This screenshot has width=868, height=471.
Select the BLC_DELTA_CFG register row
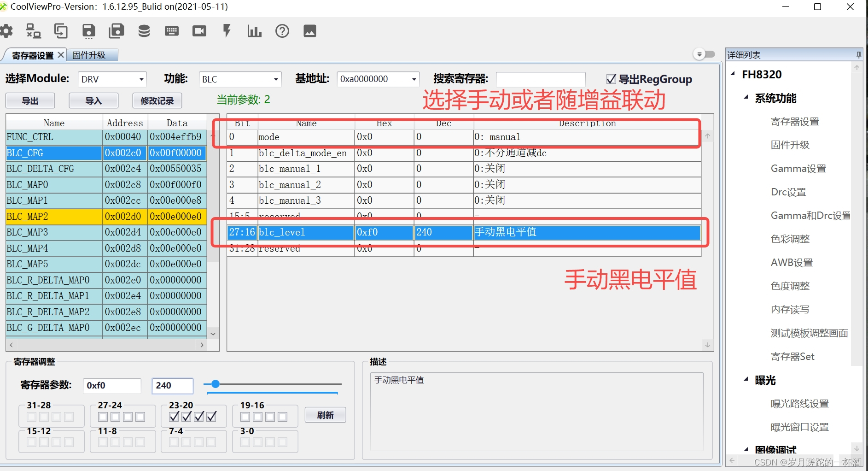pyautogui.click(x=106, y=169)
